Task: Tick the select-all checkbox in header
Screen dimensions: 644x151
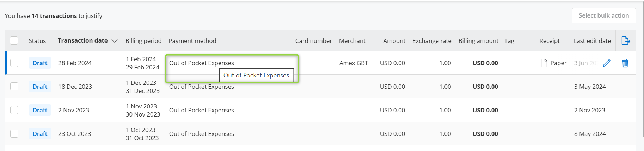Action: [x=14, y=40]
